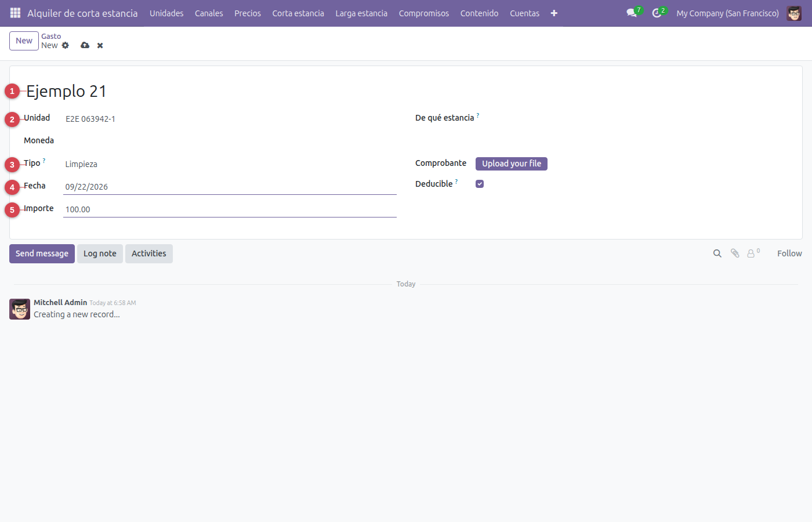This screenshot has width=812, height=522.
Task: Click the paperclip attachments icon
Action: (x=735, y=253)
